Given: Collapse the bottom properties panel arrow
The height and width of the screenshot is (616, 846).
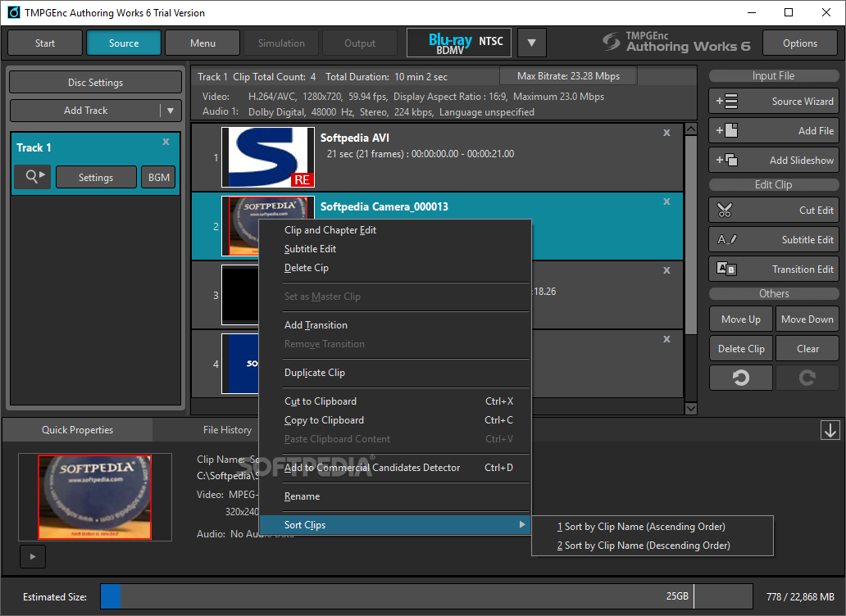Looking at the screenshot, I should click(830, 430).
